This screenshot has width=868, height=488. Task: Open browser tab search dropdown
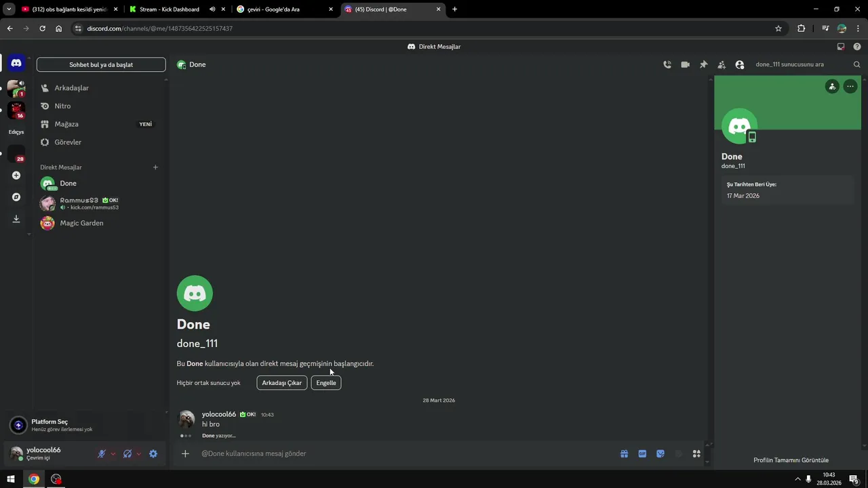click(x=9, y=9)
